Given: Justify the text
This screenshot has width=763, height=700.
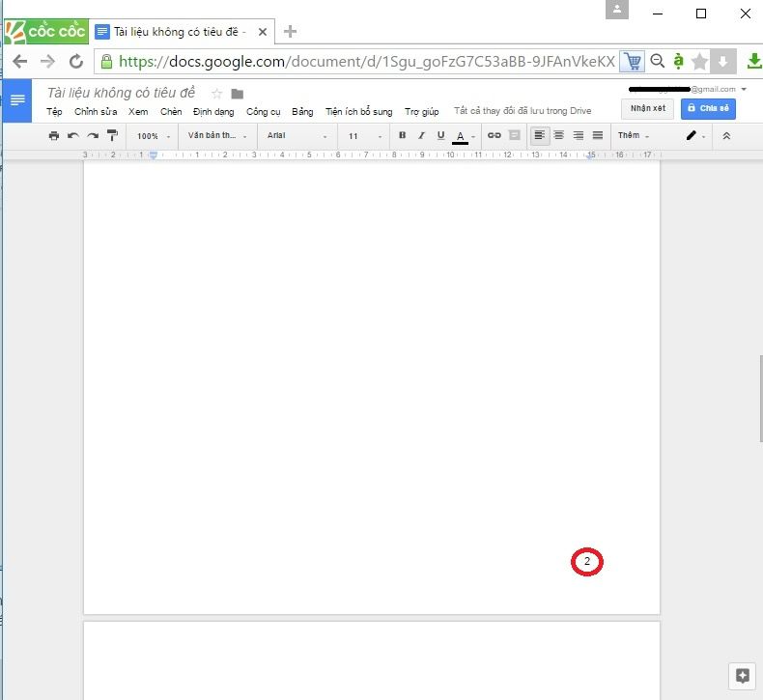Looking at the screenshot, I should (x=598, y=135).
